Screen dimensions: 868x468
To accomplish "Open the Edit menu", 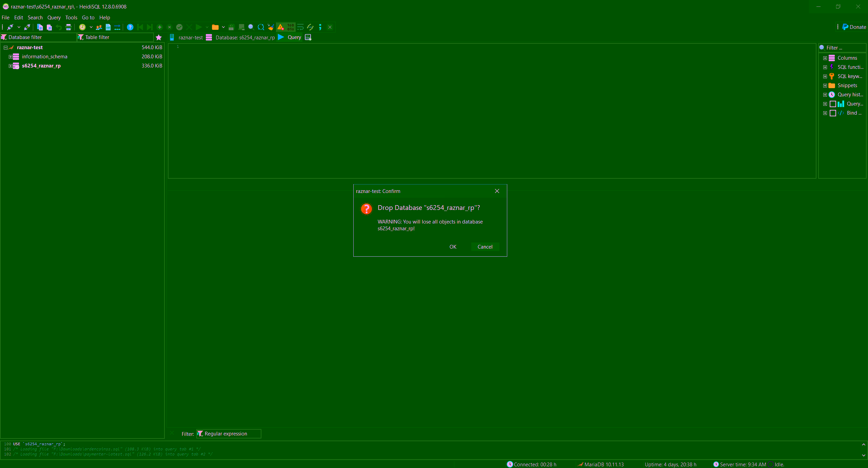I will [x=19, y=18].
